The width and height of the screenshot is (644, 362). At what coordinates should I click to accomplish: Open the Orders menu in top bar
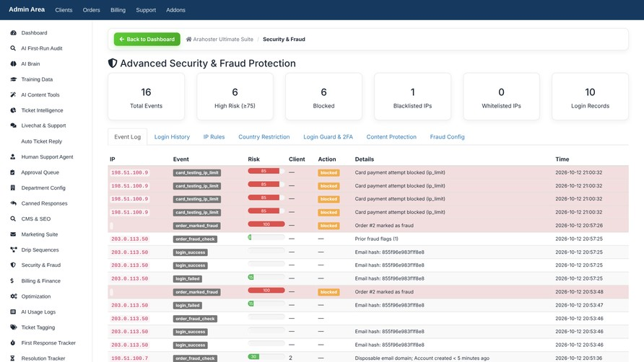click(91, 10)
